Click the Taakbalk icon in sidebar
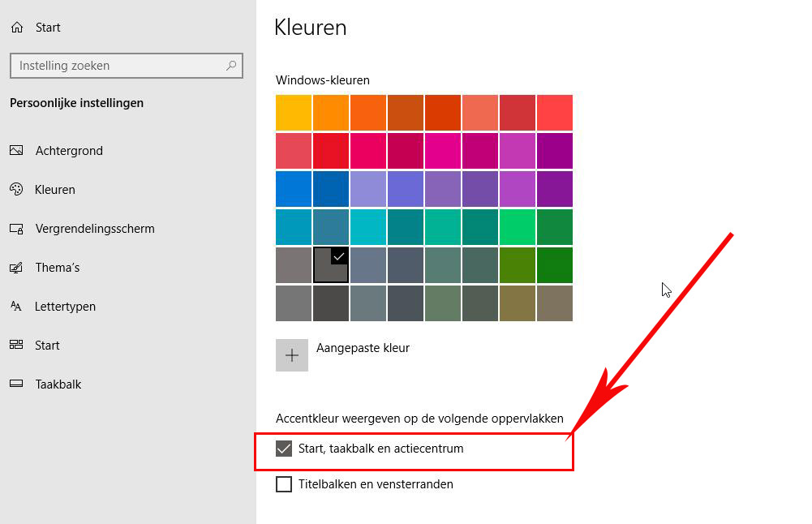Screen dimensions: 812x524 pos(16,384)
